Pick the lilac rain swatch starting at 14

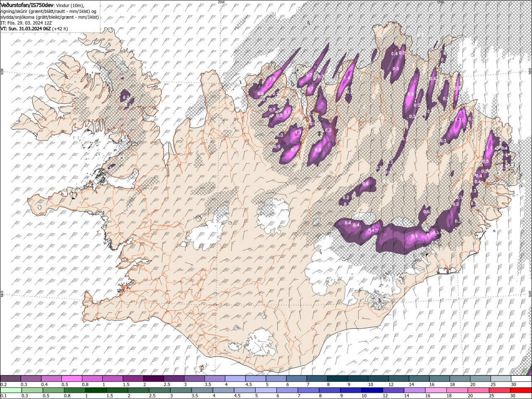[415, 390]
